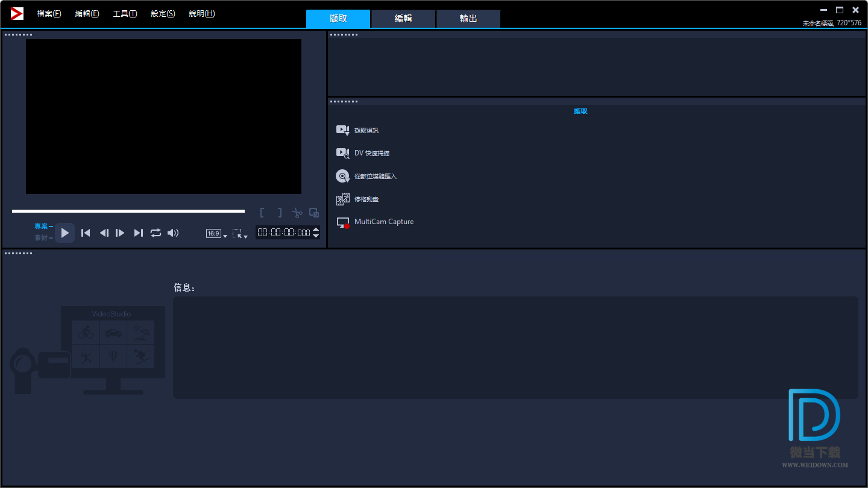
Task: Open the 工具(T) menu
Action: pos(125,13)
